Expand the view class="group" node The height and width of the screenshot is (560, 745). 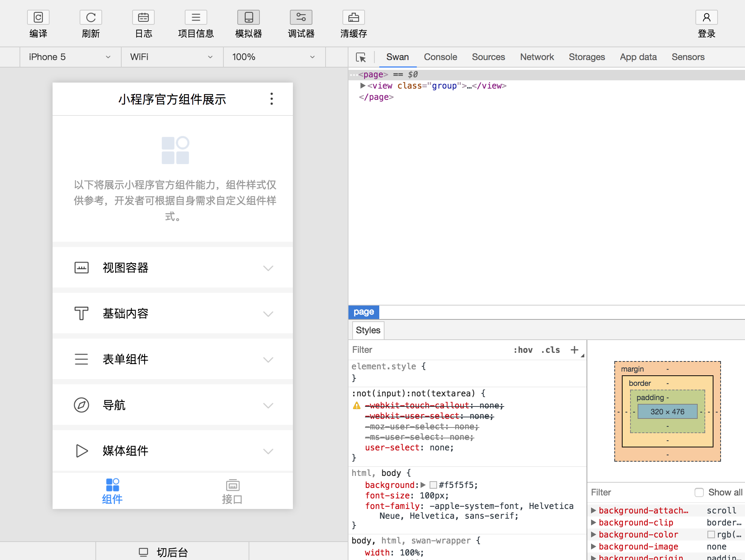(x=363, y=86)
